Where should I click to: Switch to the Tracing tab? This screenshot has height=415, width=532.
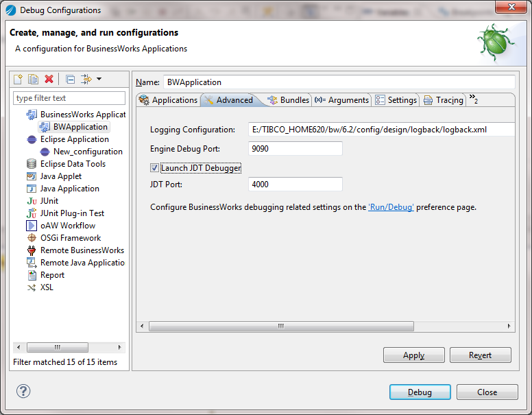443,100
